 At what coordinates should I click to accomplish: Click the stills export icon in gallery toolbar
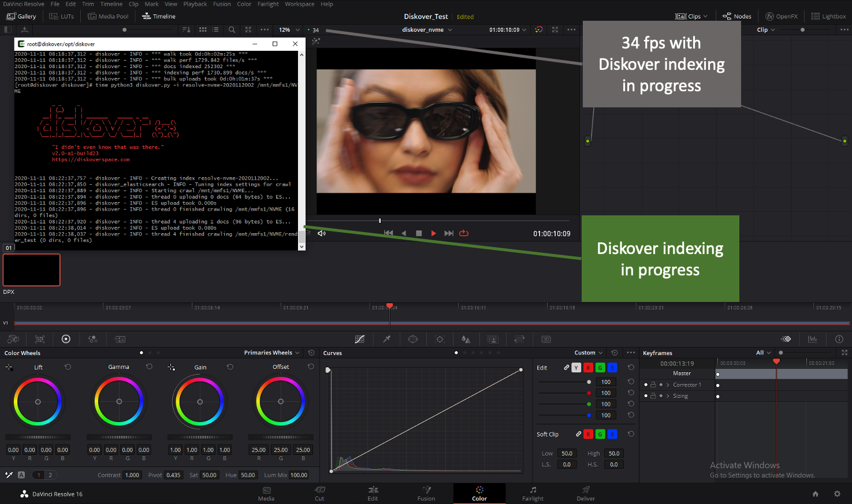[24, 29]
